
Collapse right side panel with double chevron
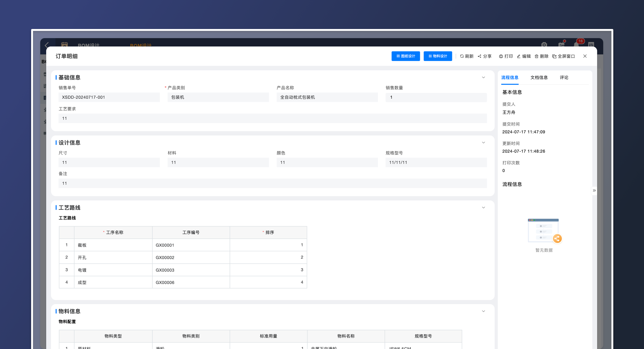pyautogui.click(x=594, y=190)
